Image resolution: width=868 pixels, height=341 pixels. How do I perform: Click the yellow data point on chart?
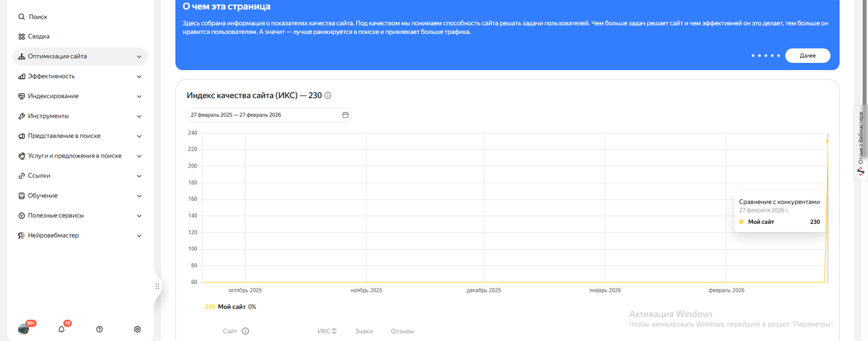pos(827,142)
